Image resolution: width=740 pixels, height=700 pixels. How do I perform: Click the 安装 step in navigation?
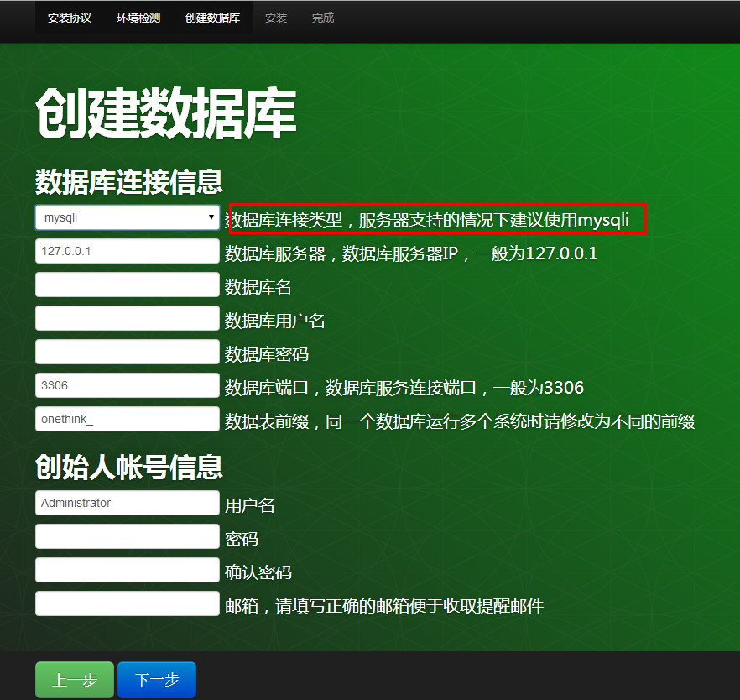click(x=276, y=18)
